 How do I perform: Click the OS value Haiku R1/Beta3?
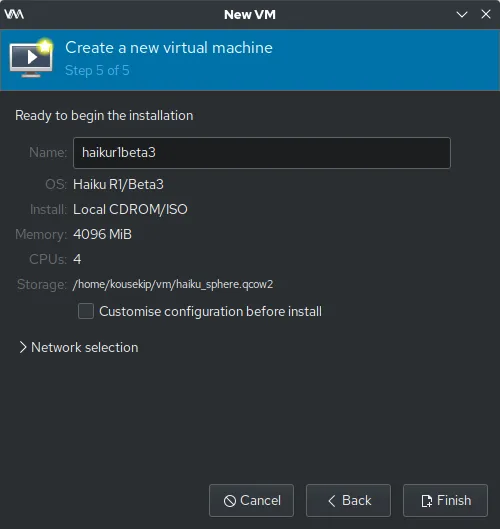(118, 185)
